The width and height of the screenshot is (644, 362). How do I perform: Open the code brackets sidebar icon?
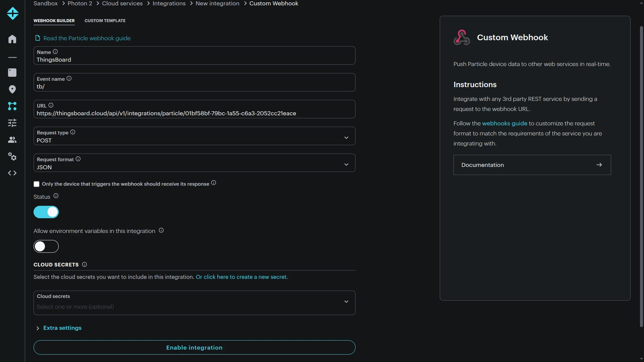(12, 173)
